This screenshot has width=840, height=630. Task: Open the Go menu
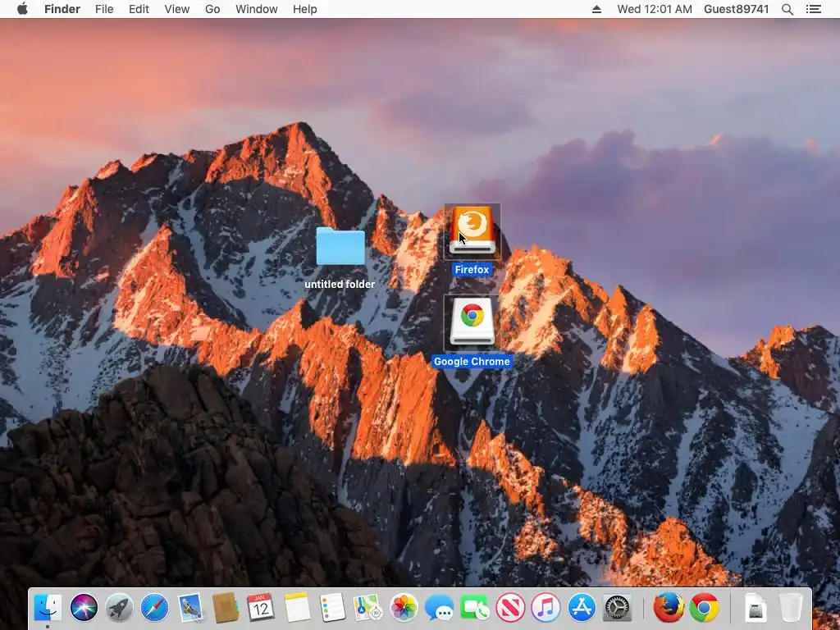(212, 9)
